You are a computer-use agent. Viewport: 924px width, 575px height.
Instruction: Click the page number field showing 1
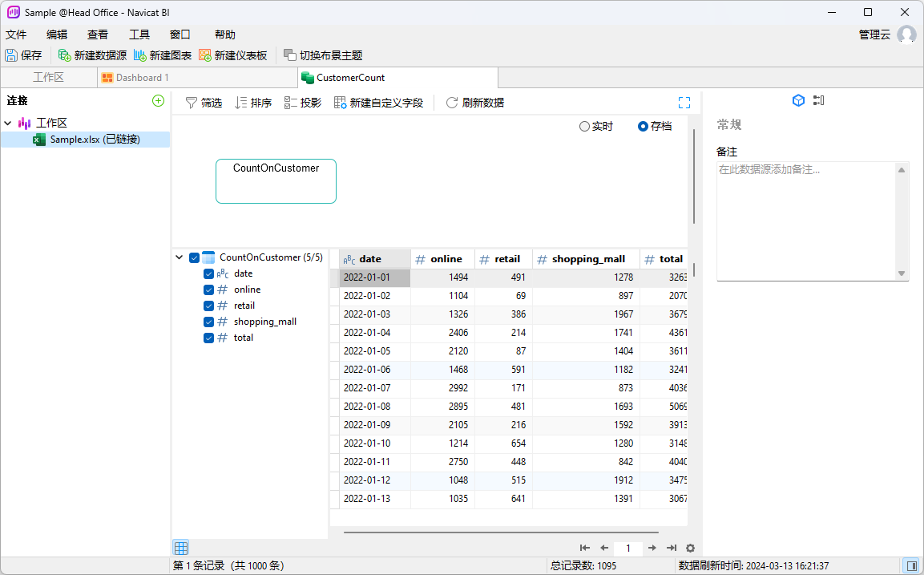point(627,548)
